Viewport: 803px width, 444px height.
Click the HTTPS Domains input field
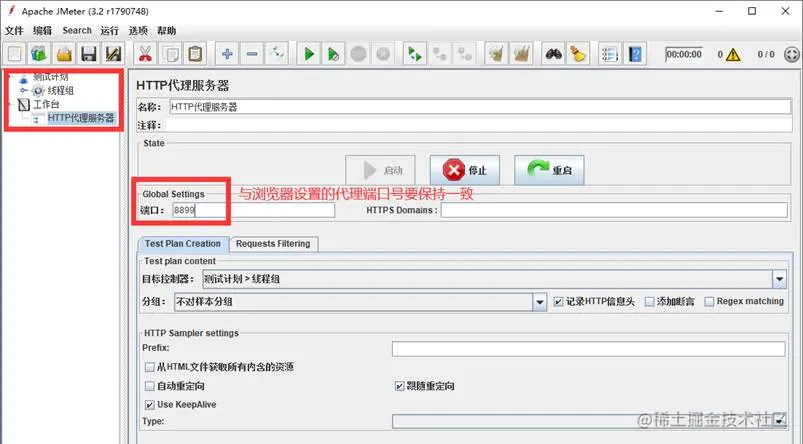[615, 210]
